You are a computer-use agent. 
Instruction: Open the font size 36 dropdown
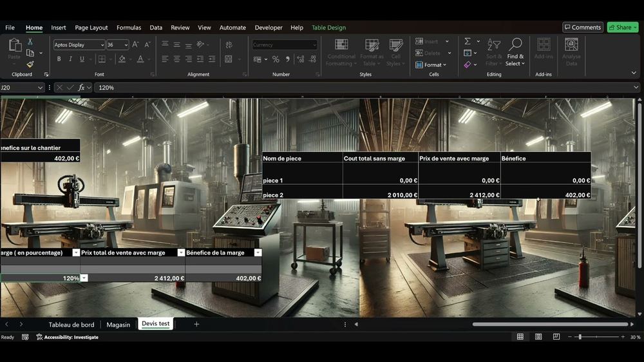126,45
